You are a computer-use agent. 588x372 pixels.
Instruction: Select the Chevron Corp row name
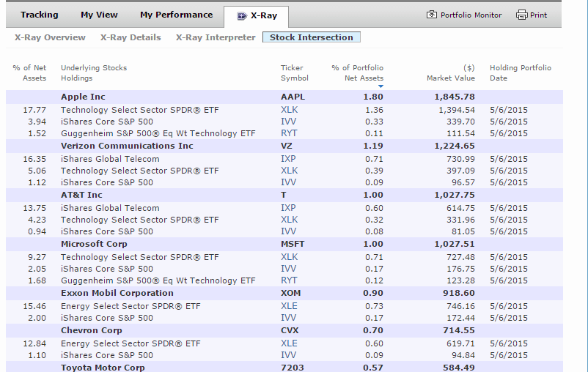coord(91,330)
